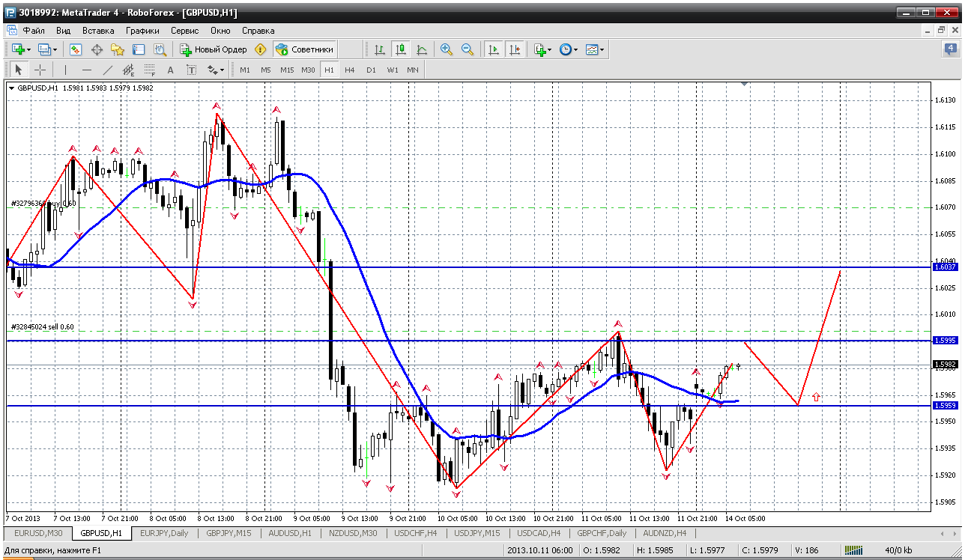Screen dimensions: 965x560
Task: Select the Text tool (A)
Action: coord(170,70)
